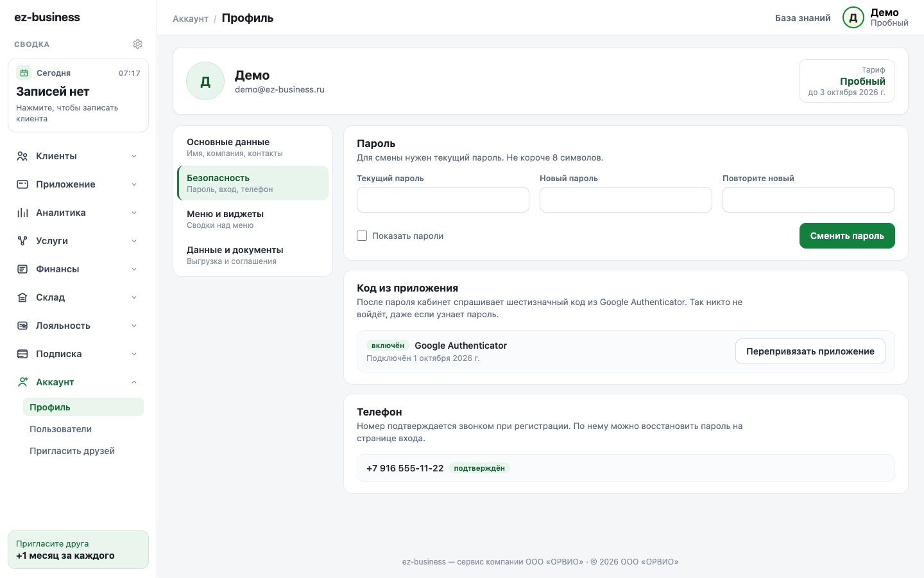Expand the Финансы section chevron
924x578 pixels.
point(134,269)
